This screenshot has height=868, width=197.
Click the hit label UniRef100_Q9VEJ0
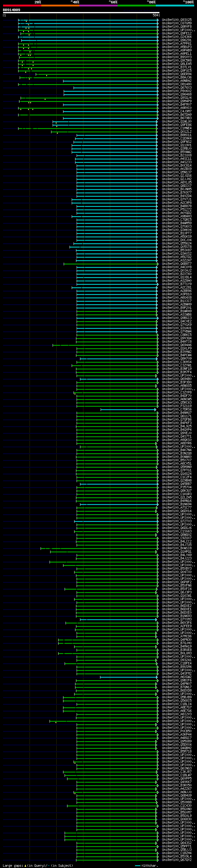click(177, 433)
